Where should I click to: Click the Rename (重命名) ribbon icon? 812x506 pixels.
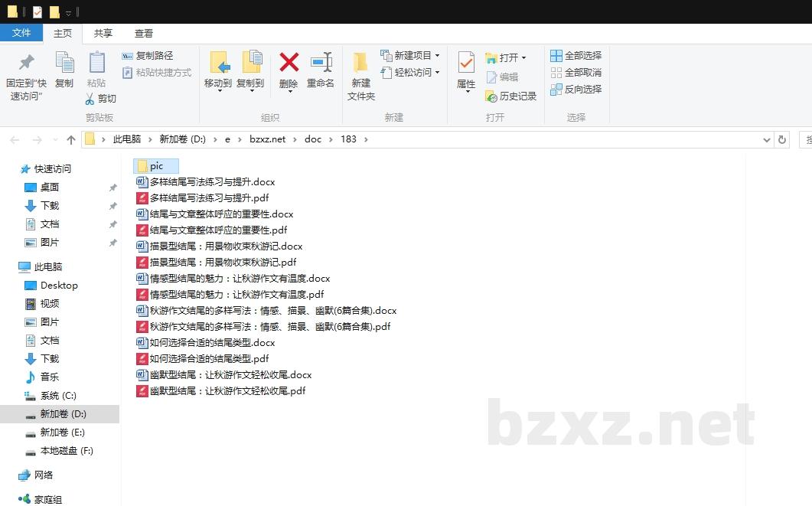click(321, 63)
